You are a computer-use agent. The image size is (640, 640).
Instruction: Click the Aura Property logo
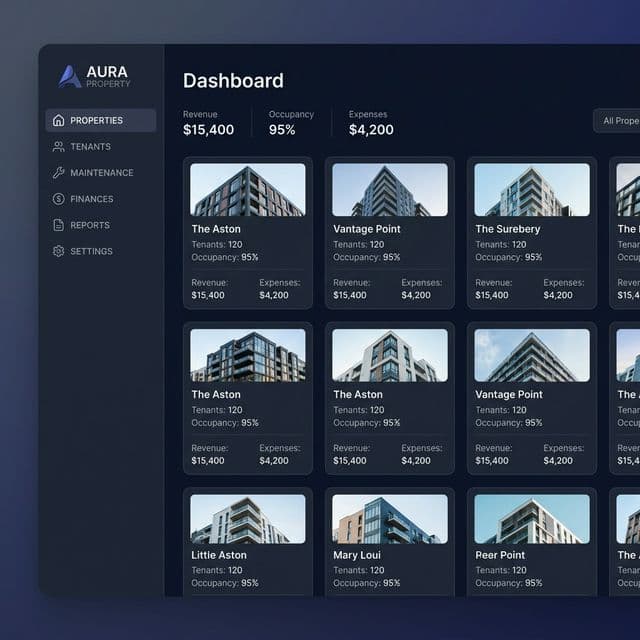pos(94,77)
